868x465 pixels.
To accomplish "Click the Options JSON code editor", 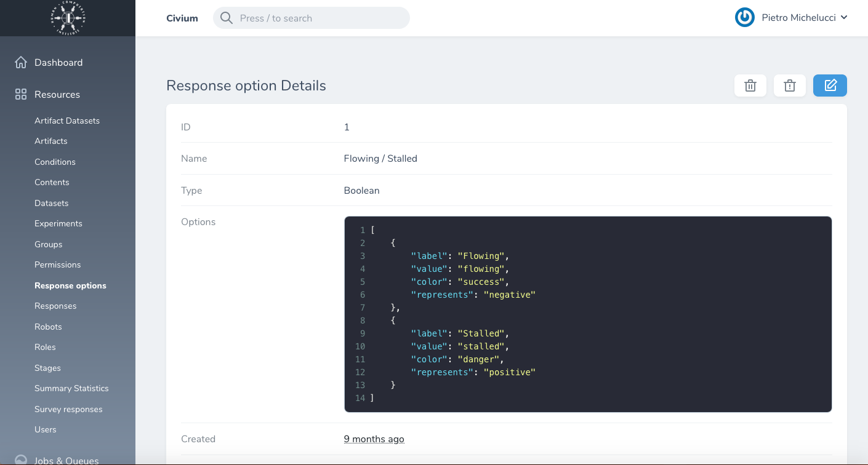I will coord(588,314).
